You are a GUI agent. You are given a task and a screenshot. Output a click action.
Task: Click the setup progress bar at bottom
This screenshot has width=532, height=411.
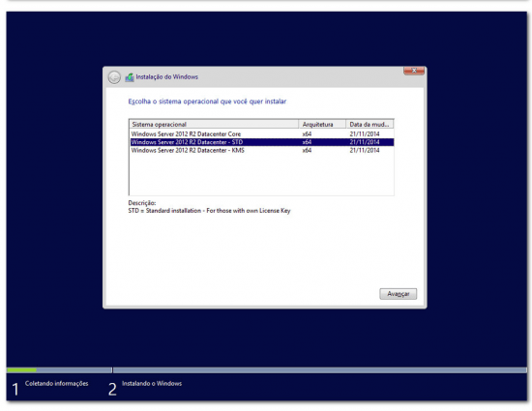(266, 370)
